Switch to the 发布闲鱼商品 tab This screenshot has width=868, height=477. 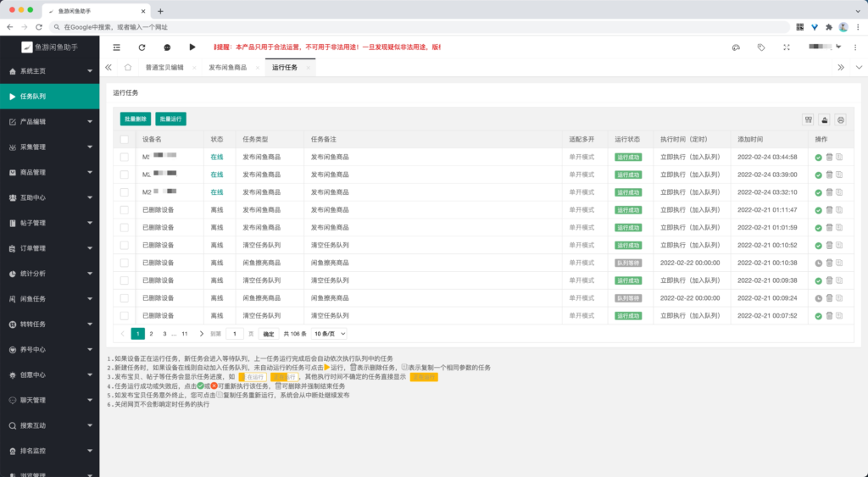tap(227, 67)
